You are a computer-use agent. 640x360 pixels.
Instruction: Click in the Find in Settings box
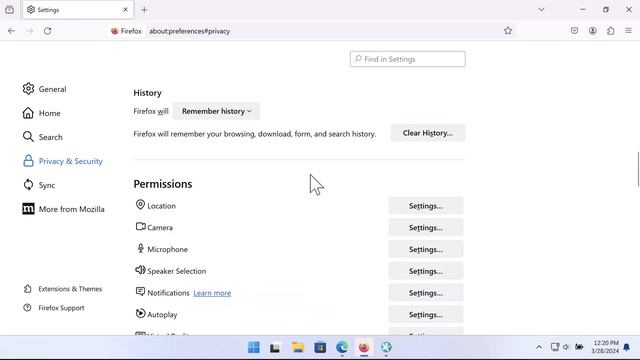click(407, 59)
